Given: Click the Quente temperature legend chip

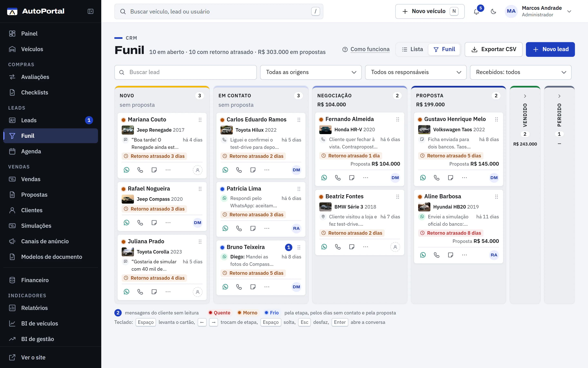Looking at the screenshot, I should click(219, 313).
